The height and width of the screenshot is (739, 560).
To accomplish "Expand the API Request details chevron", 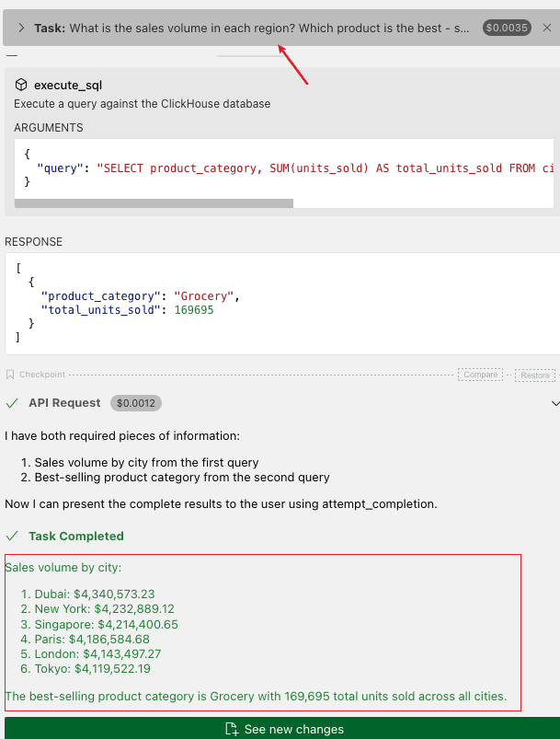I will click(x=555, y=403).
